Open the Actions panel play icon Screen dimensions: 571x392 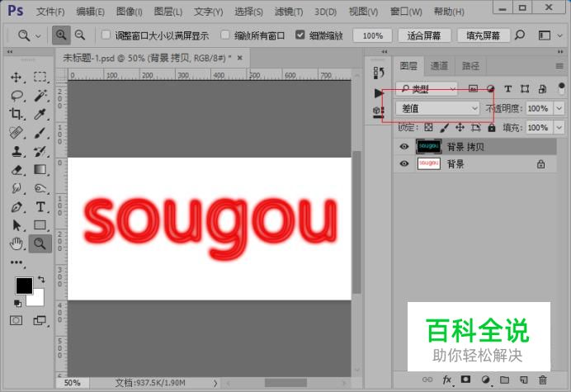click(x=379, y=93)
